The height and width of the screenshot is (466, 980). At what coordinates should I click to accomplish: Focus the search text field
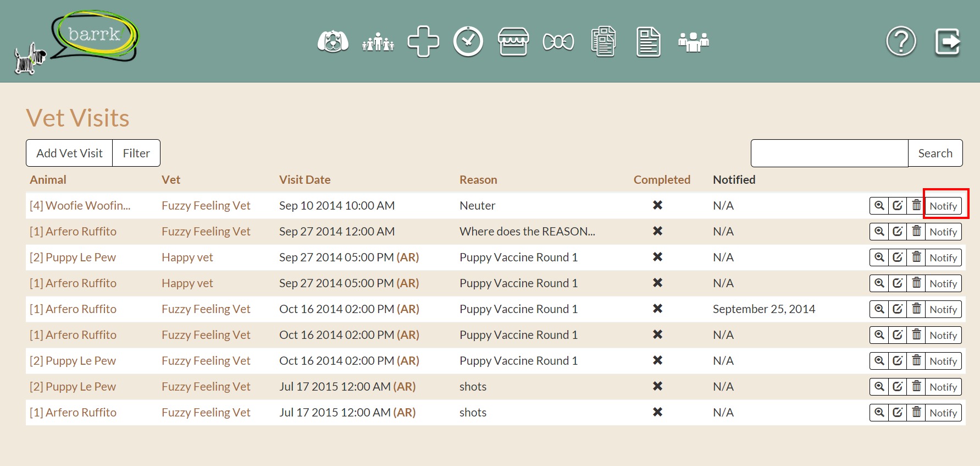tap(829, 153)
